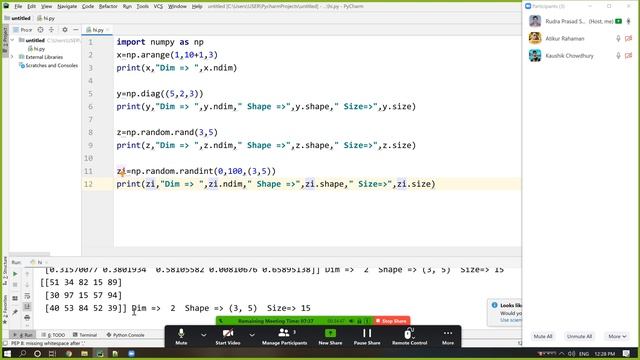Viewport: 640px width, 360px height.
Task: Click line 12 in the editor gutter
Action: click(88, 184)
